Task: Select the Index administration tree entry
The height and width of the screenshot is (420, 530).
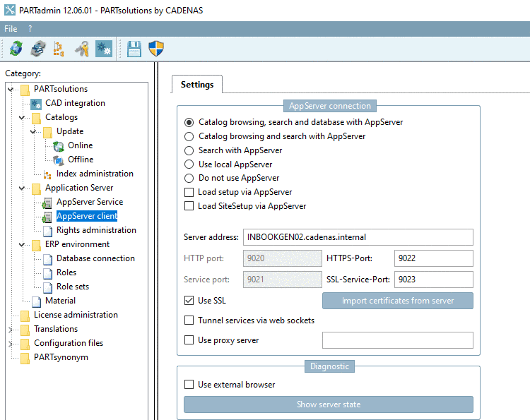Action: coord(95,174)
